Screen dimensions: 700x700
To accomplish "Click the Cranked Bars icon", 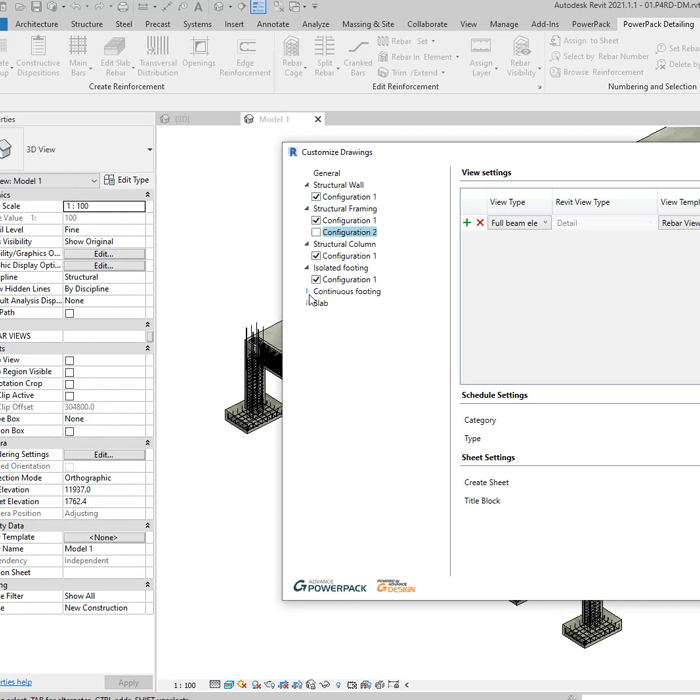I will (358, 46).
